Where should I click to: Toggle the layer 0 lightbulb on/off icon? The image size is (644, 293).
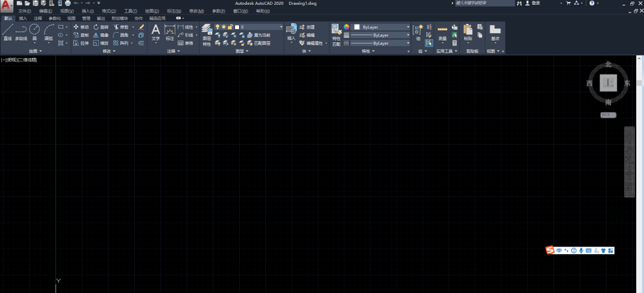point(217,27)
